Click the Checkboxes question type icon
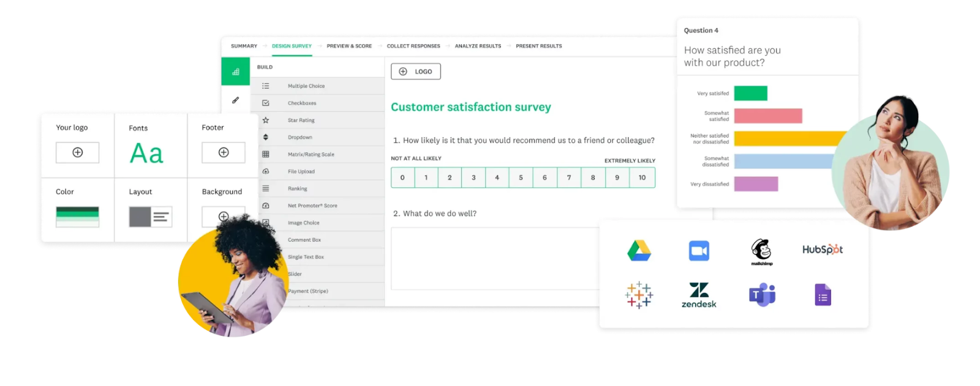 [265, 103]
